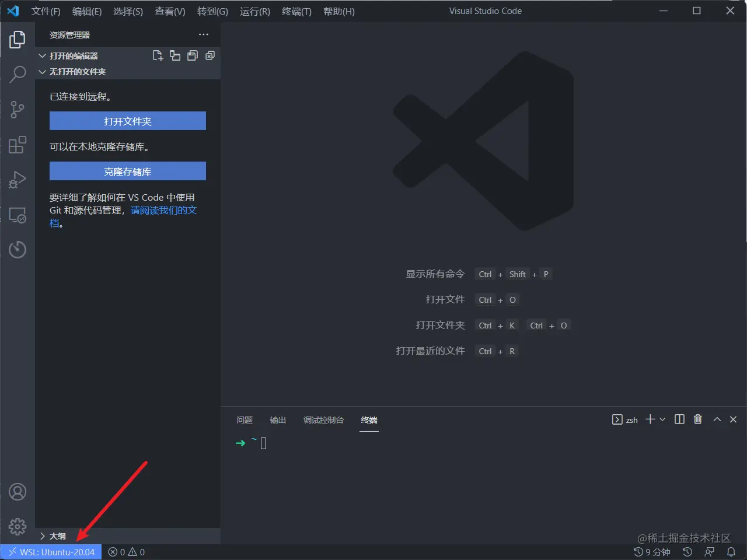
Task: Open the Manage gear menu
Action: click(x=18, y=527)
